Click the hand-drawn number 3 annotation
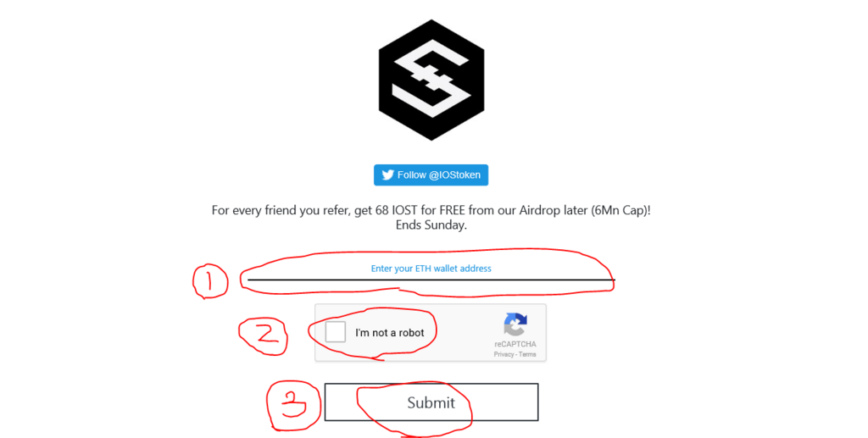The height and width of the screenshot is (438, 868). click(293, 405)
